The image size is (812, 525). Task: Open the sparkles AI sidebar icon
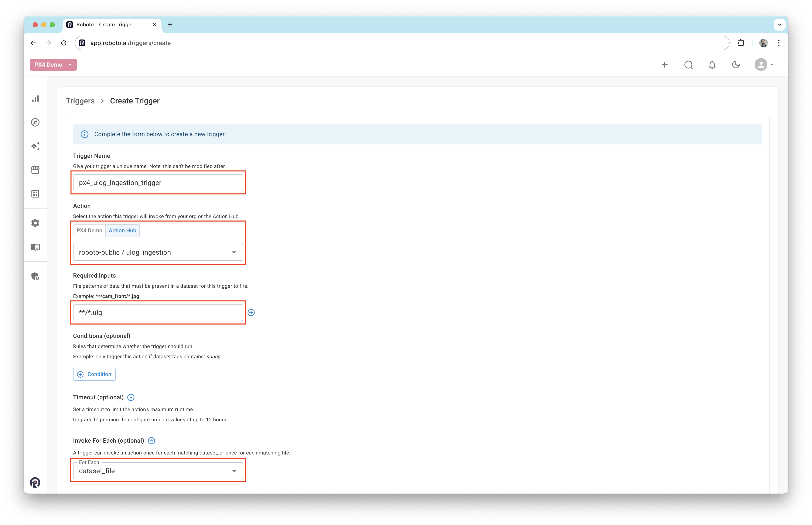coord(35,146)
